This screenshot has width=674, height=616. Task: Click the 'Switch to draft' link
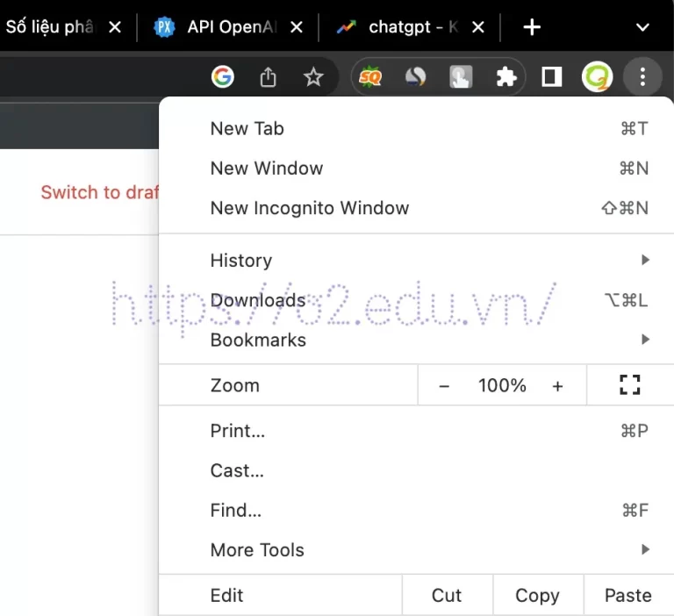point(100,192)
